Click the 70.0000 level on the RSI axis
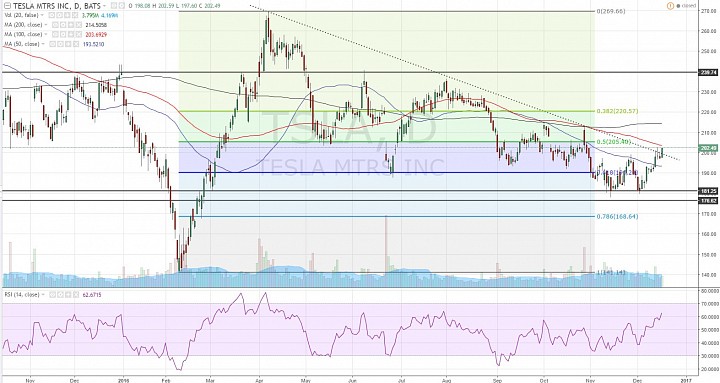The image size is (720, 383). click(710, 304)
